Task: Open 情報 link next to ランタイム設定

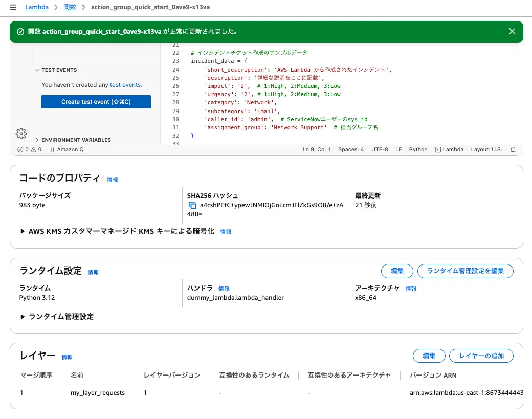Action: pos(93,272)
